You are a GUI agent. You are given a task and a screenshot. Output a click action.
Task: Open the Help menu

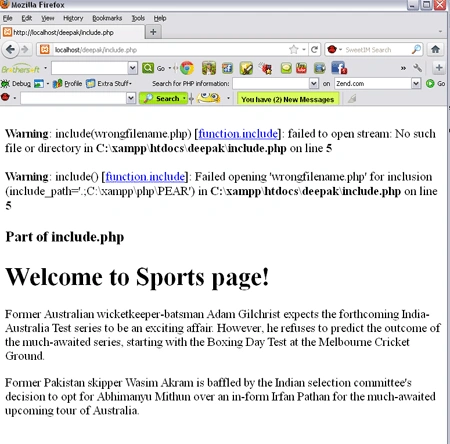point(160,18)
